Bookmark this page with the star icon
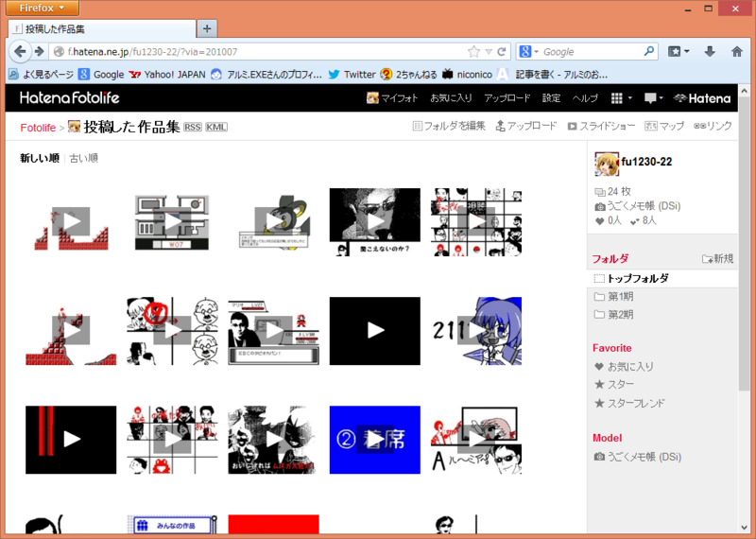 tap(473, 52)
